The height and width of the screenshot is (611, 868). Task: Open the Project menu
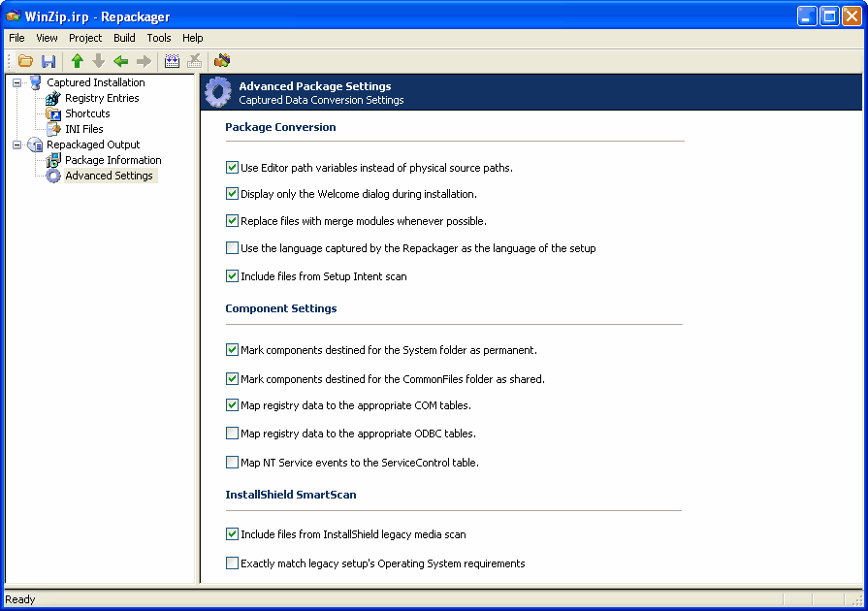pyautogui.click(x=85, y=38)
